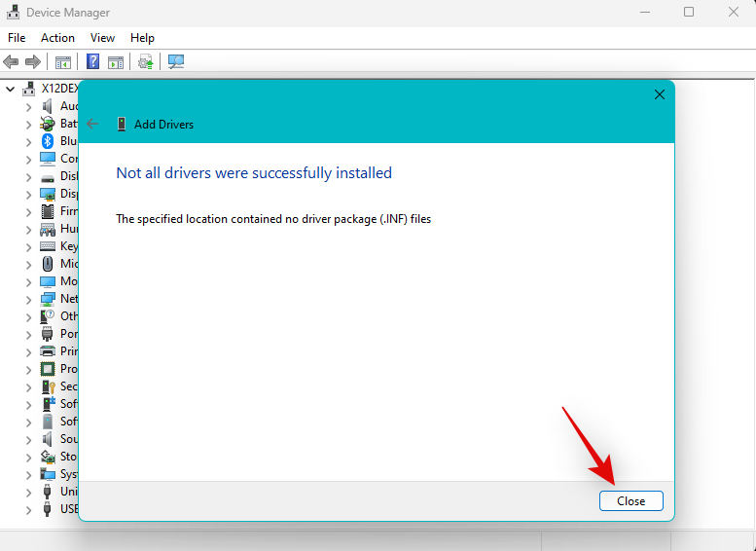Select the Uni tree row label
The image size is (756, 551).
69,492
